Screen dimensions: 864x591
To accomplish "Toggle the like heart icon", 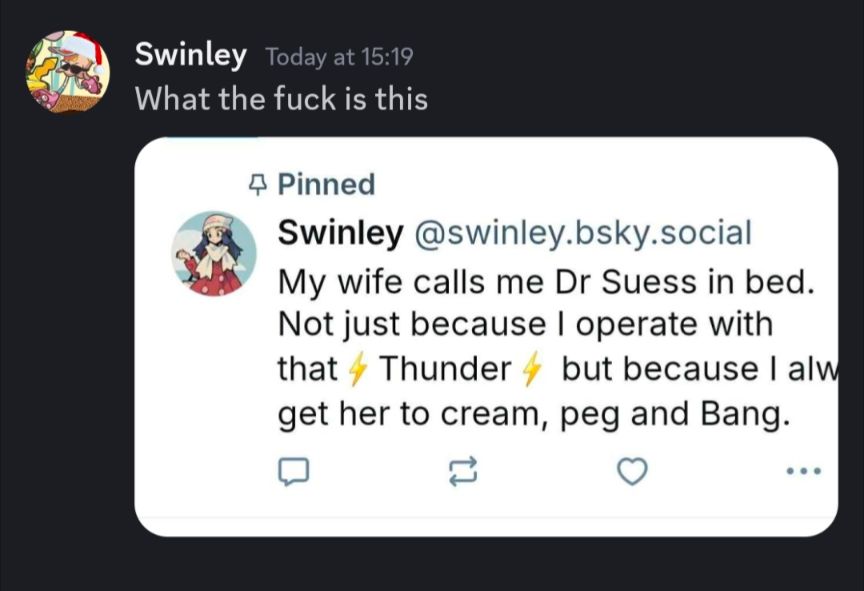I will (x=632, y=471).
